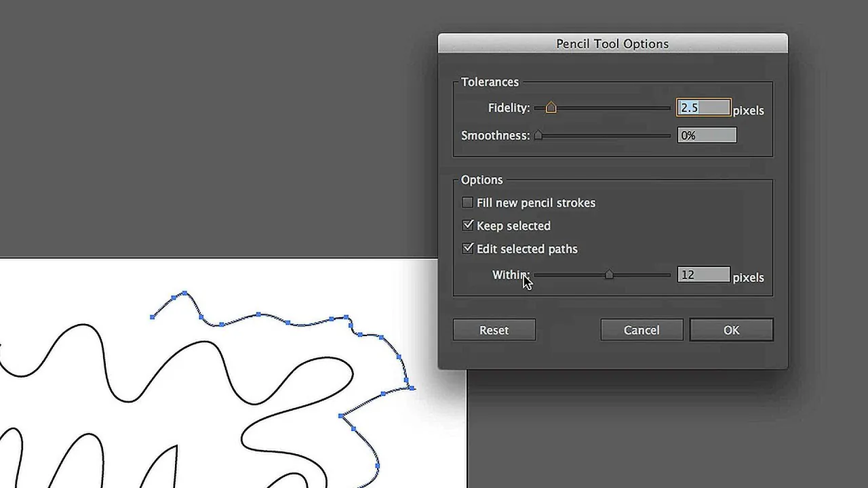Viewport: 868px width, 488px height.
Task: Click the Smoothness percent input field
Action: pyautogui.click(x=707, y=136)
